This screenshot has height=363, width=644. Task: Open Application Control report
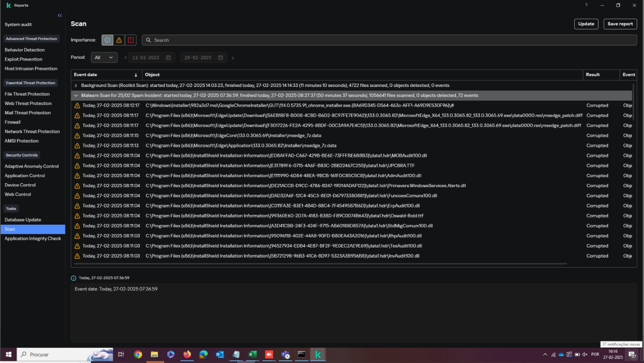pos(25,176)
